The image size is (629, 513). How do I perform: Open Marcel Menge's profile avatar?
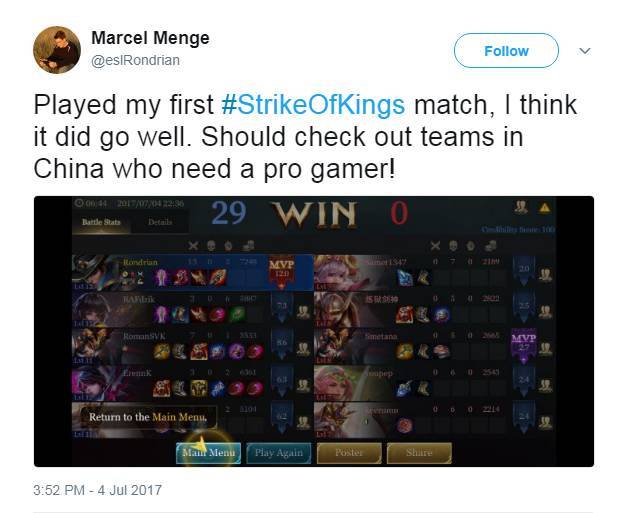57,50
